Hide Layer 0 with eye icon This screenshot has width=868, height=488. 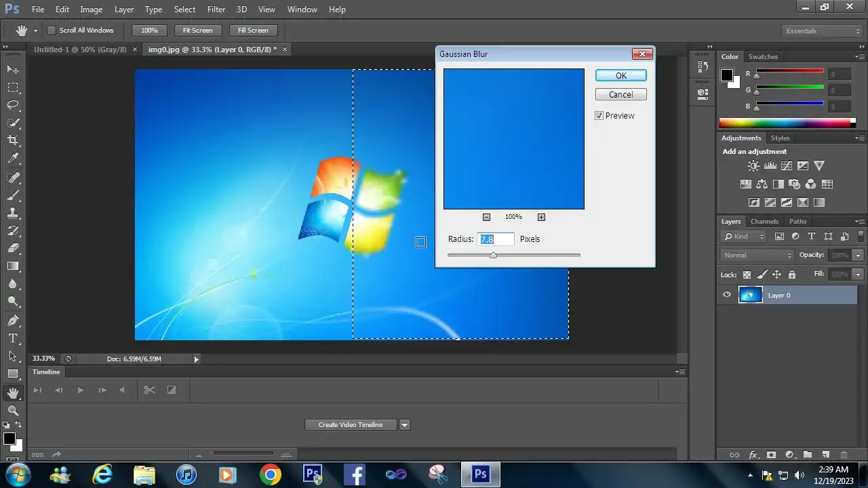[727, 295]
